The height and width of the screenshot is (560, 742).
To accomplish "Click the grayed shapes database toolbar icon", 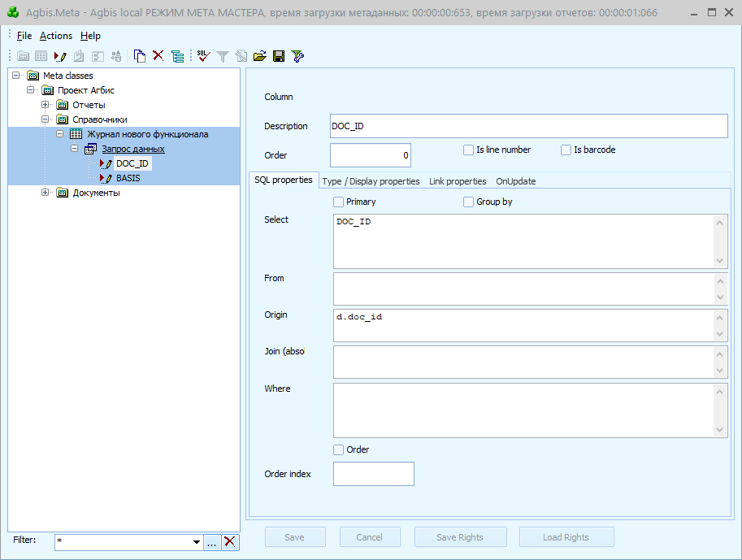I will point(116,56).
